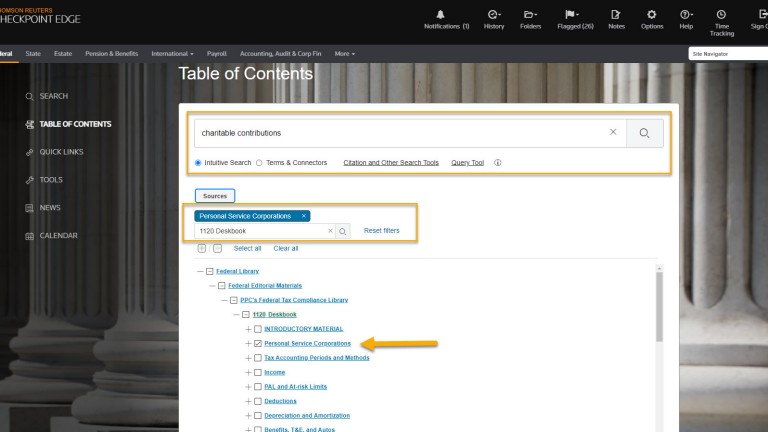Check the Tax Accounting Periods and Methods checkbox
The height and width of the screenshot is (432, 768).
coord(258,358)
